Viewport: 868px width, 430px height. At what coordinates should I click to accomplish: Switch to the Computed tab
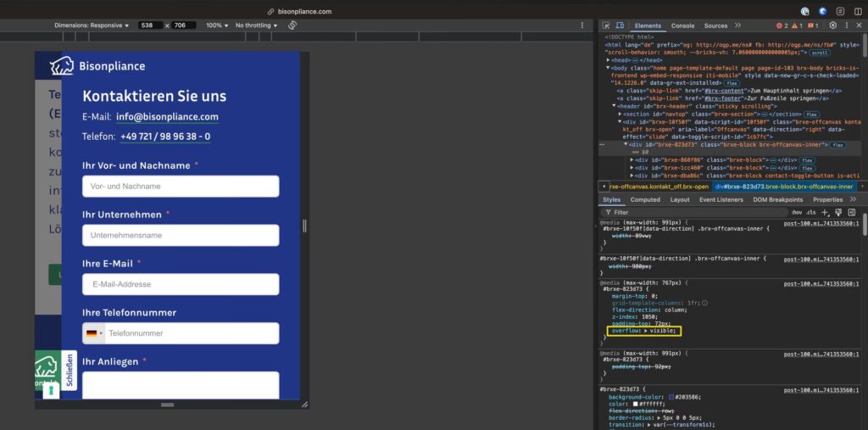(x=645, y=199)
